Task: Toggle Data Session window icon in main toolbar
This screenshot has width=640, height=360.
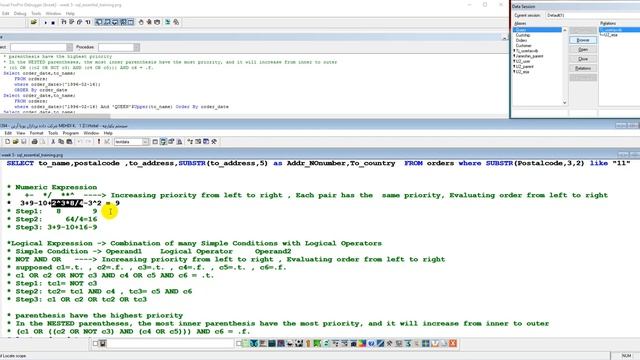Action: (x=163, y=142)
